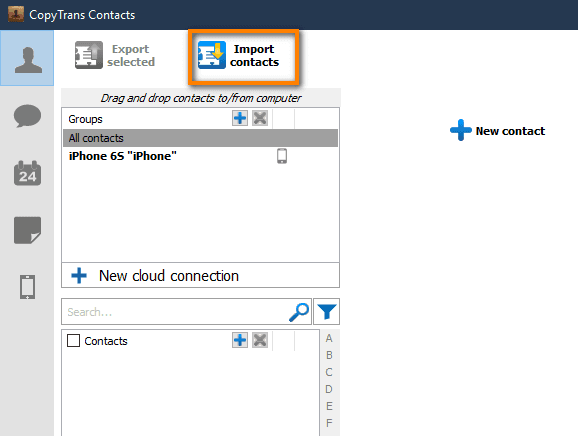The width and height of the screenshot is (578, 436).
Task: Open the Messages speech bubble section
Action: coord(27,116)
